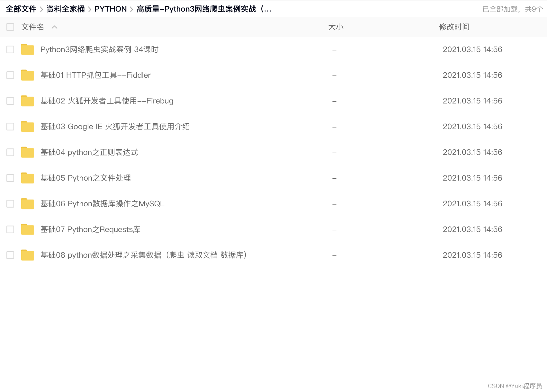Viewport: 547px width, 392px height.
Task: Check the box for Python3网络爬虫实战案例 34课时
Action: pyautogui.click(x=10, y=49)
